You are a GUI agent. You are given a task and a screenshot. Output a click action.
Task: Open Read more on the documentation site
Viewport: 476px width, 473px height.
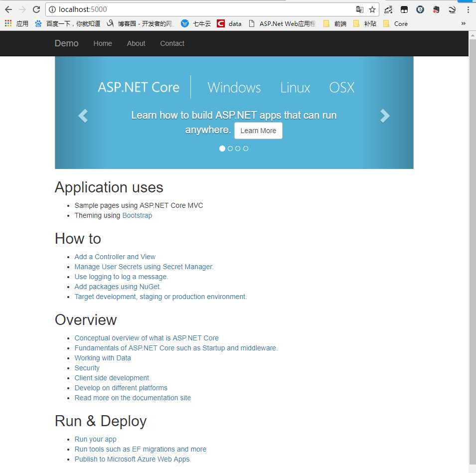pos(133,398)
